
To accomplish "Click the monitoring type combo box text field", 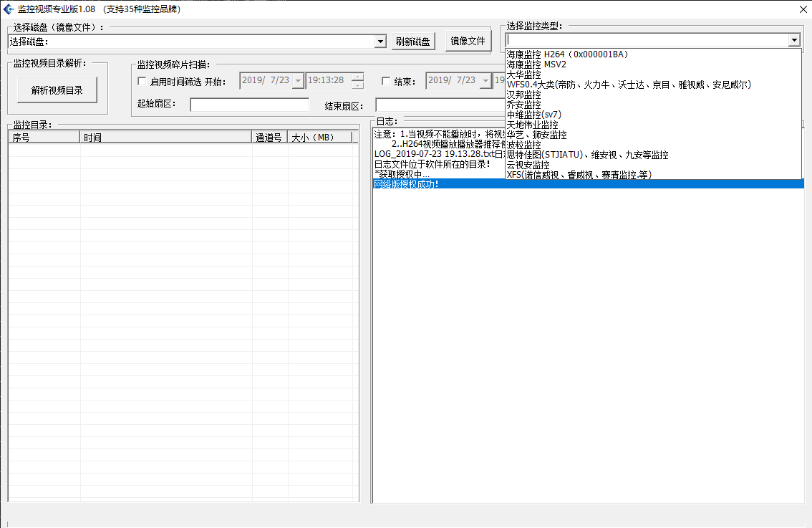I will [647, 40].
